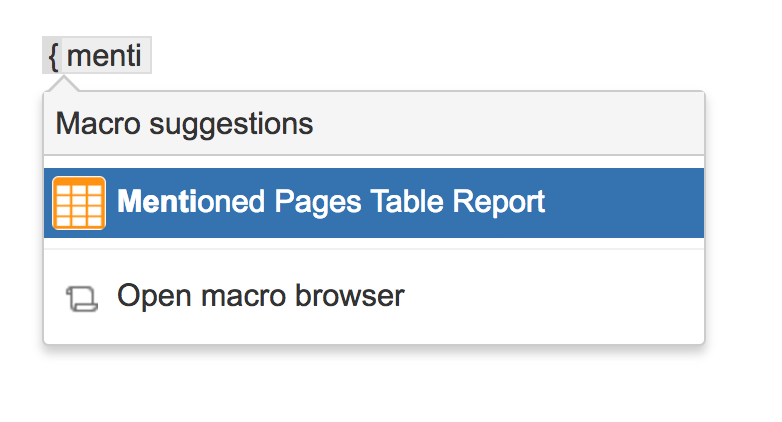Viewport: 782px width, 422px height.
Task: Open macro browser from suggestions list
Action: tap(260, 296)
